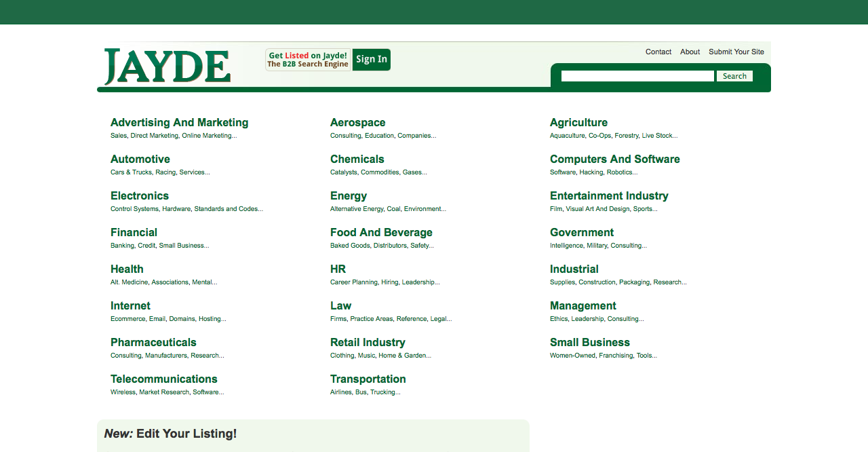Open the Telecommunications category

point(164,379)
